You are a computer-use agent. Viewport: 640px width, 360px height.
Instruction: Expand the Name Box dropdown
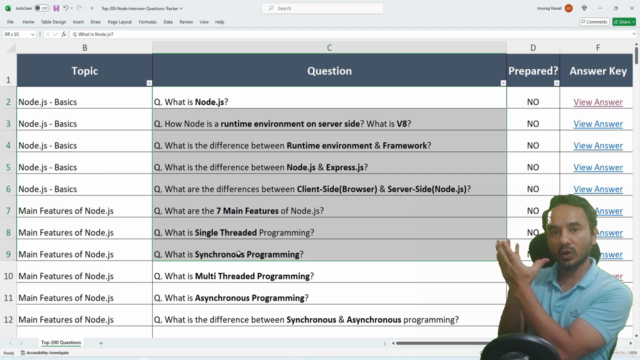[32, 35]
